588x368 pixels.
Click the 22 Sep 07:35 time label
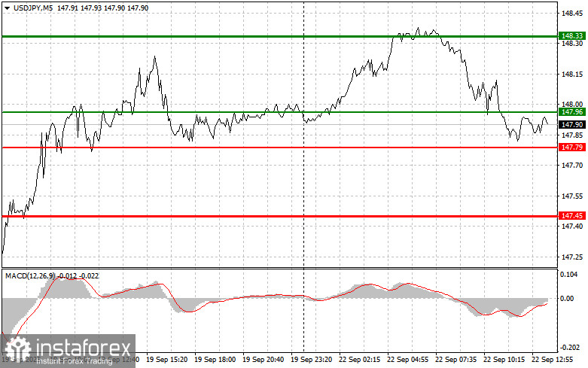456,360
